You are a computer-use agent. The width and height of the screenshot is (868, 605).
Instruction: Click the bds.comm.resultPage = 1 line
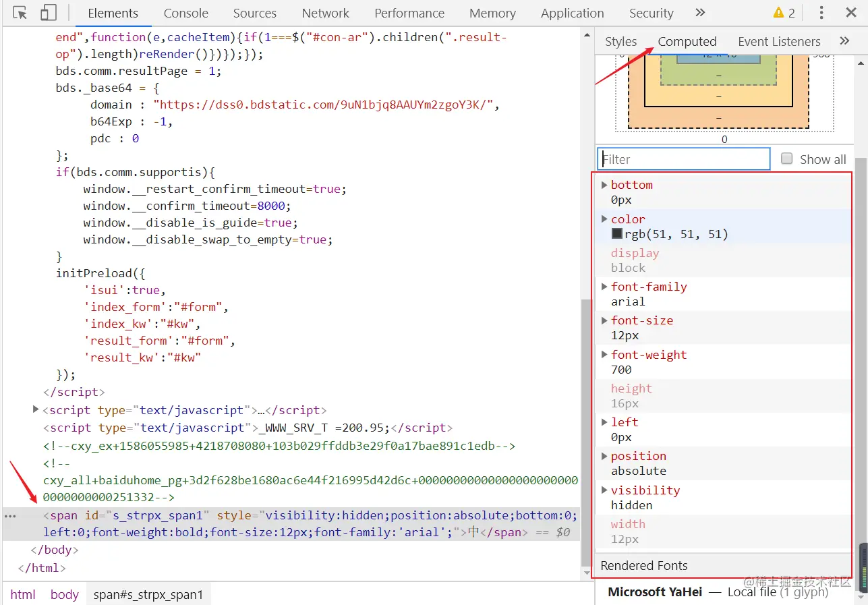coord(138,71)
